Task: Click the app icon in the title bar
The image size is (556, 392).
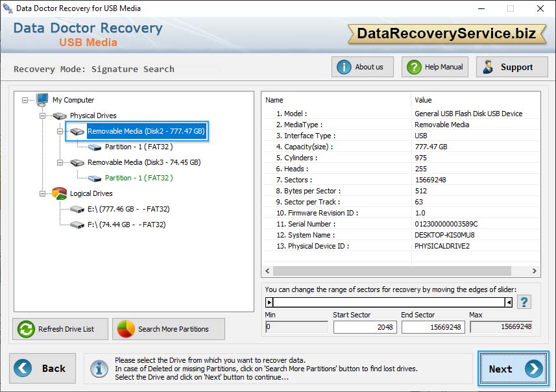Action: tap(8, 8)
